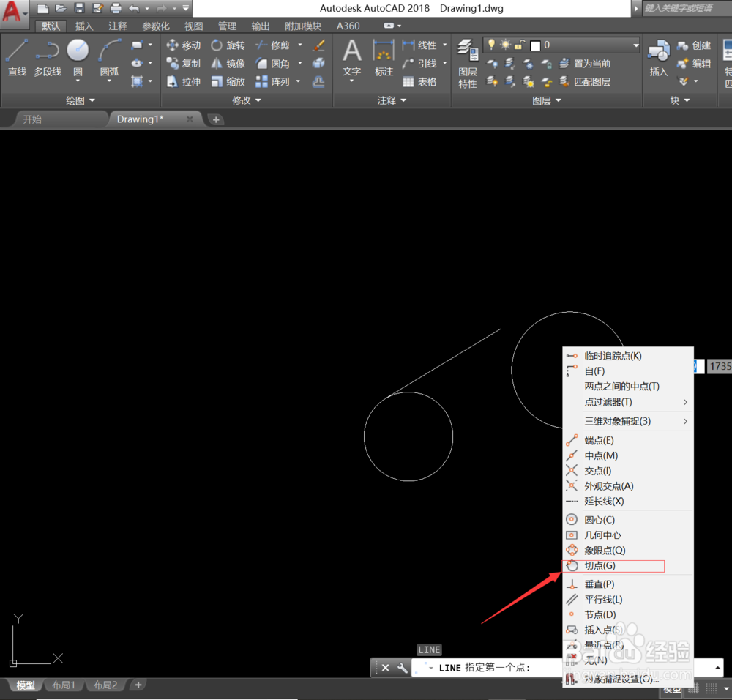
Task: Click the Fillet (圆角) tool
Action: click(x=272, y=63)
